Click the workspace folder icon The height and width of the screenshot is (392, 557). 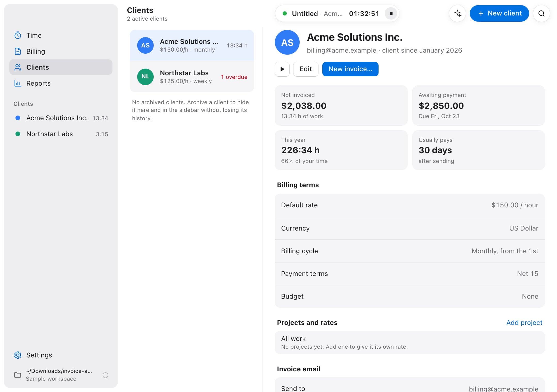click(x=18, y=375)
